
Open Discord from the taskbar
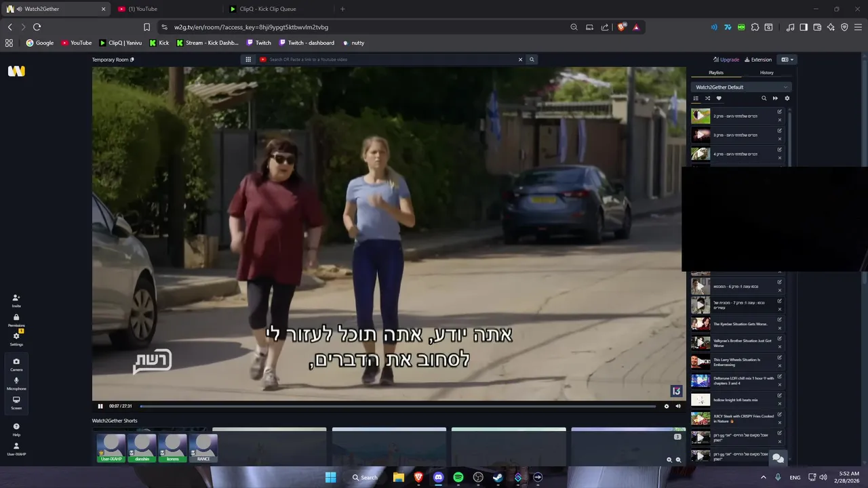[x=438, y=477]
